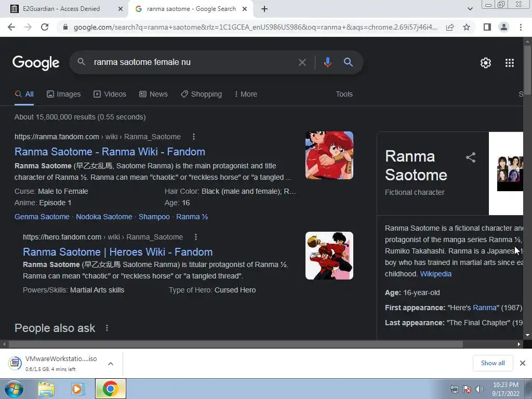Open the Action Center flag tray icon
This screenshot has width=532, height=399.
point(467,389)
